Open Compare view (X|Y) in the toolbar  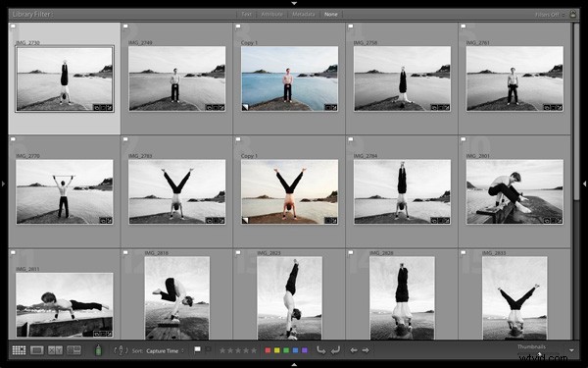[x=55, y=350]
